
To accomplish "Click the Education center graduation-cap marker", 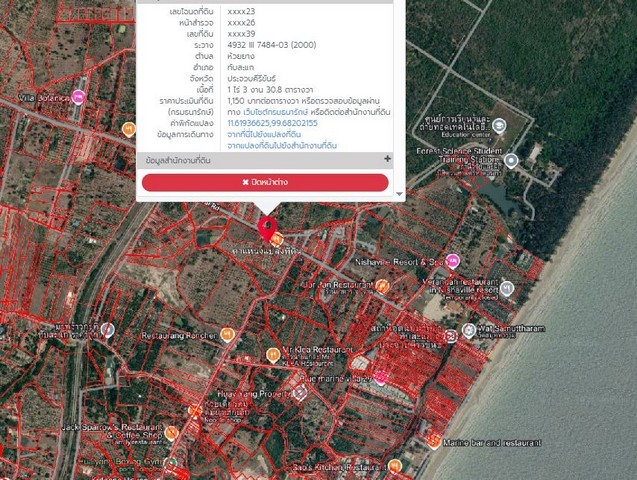I will pos(499,125).
